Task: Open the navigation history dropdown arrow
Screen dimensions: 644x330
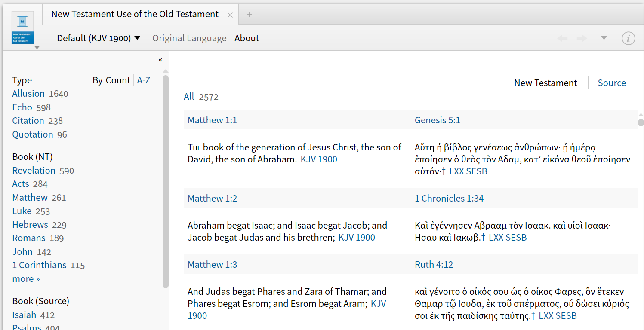Action: pyautogui.click(x=604, y=38)
